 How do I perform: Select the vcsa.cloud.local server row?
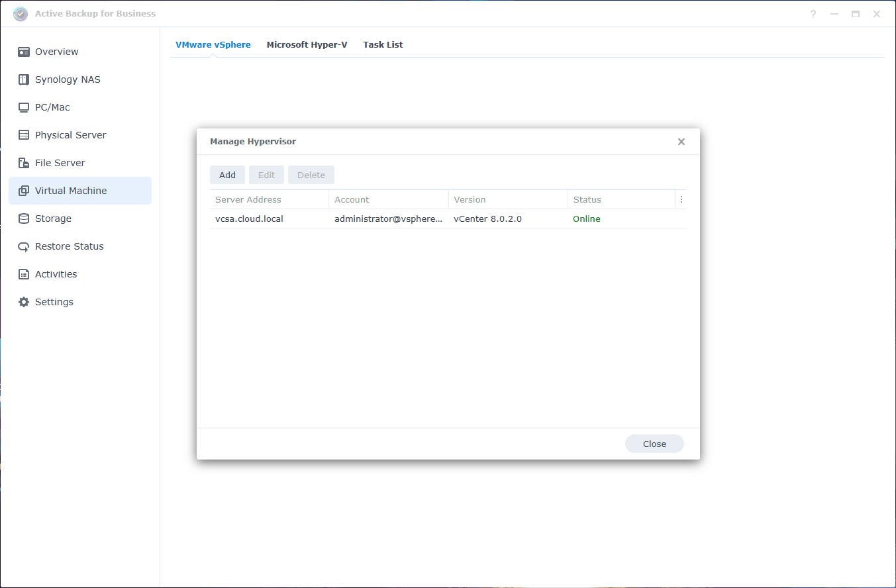[x=448, y=219]
